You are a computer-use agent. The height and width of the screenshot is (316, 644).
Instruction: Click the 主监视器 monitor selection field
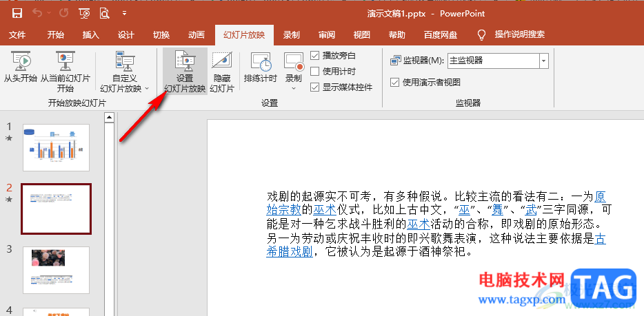click(x=493, y=61)
